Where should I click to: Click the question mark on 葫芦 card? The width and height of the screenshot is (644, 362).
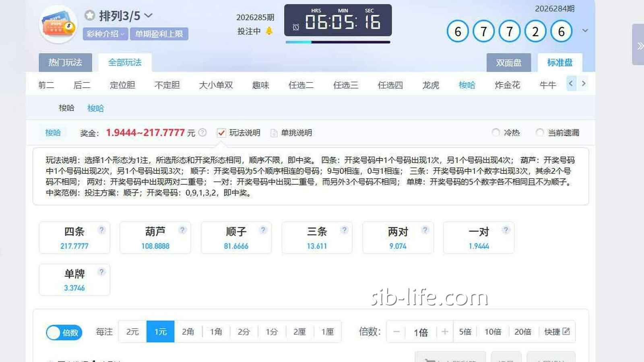182,230
